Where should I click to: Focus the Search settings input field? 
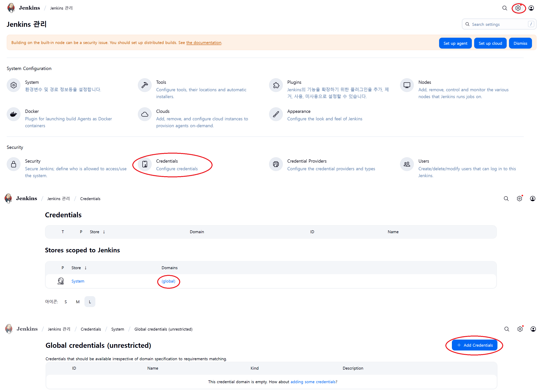[x=499, y=24]
